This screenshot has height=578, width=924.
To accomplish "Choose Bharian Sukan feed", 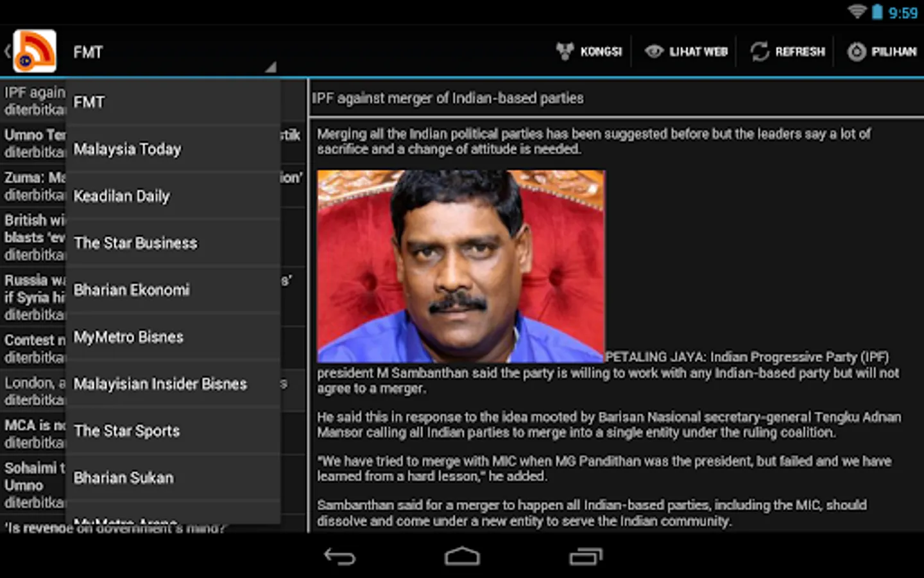I will 173,477.
